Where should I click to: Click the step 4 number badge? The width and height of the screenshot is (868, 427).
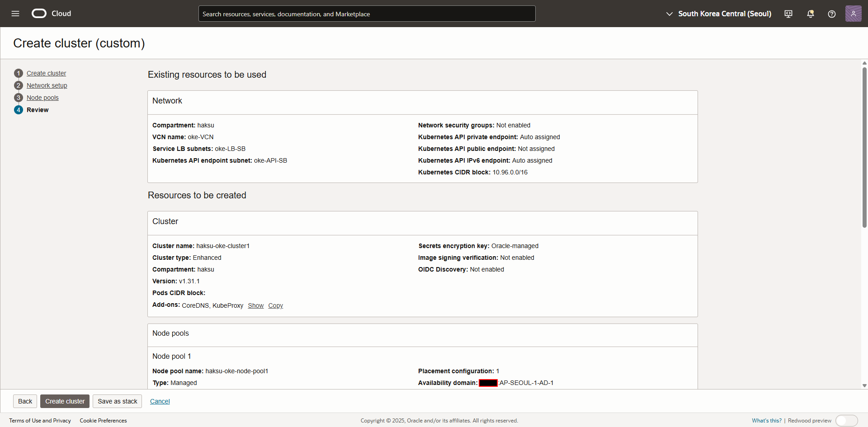19,110
